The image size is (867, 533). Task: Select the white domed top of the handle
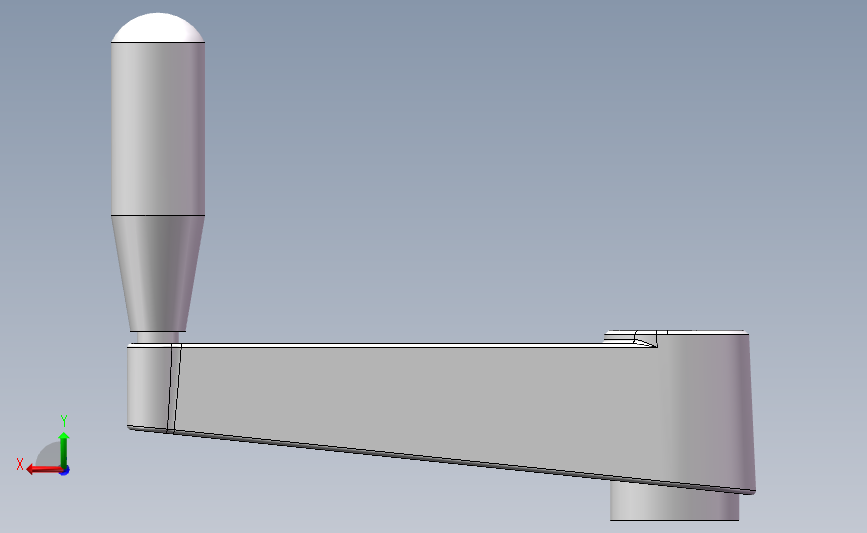tap(158, 28)
